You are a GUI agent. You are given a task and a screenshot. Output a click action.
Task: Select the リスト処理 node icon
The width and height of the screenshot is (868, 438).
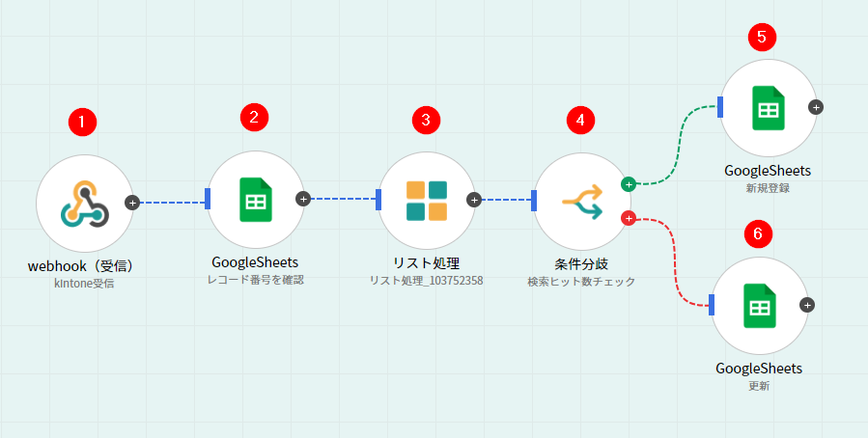426,201
